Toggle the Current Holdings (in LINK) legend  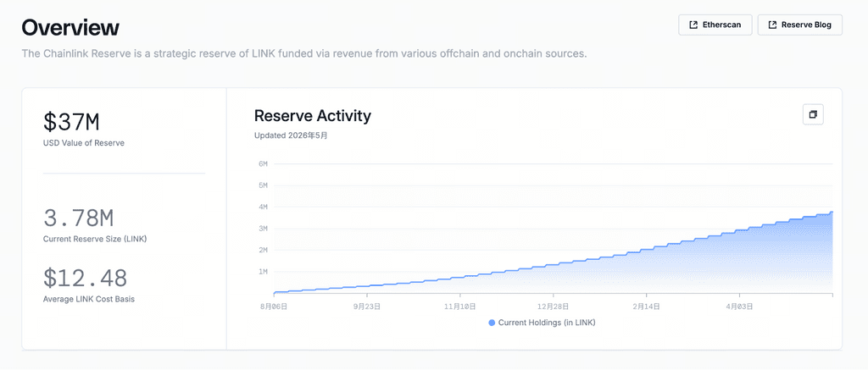coord(542,323)
